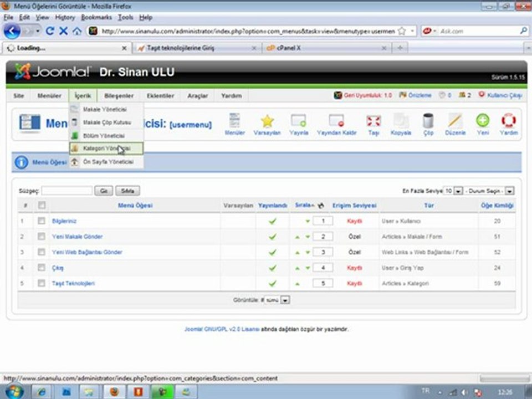The image size is (532, 399).
Task: Click the order field for Yeni Web Bağlantısı Gönder
Action: point(323,252)
